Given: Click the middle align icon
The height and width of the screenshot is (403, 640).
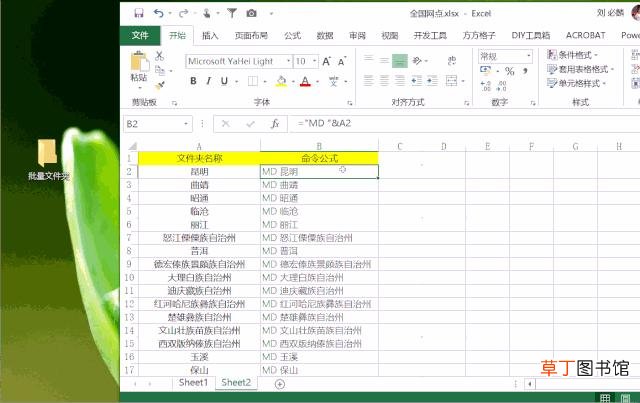Looking at the screenshot, I should (384, 60).
